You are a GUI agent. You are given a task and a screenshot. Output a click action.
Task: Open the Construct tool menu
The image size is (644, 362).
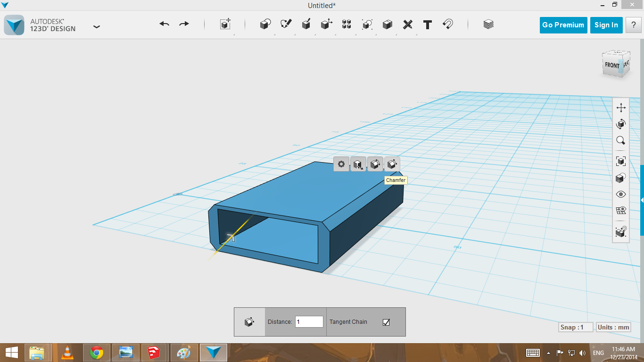click(x=306, y=25)
